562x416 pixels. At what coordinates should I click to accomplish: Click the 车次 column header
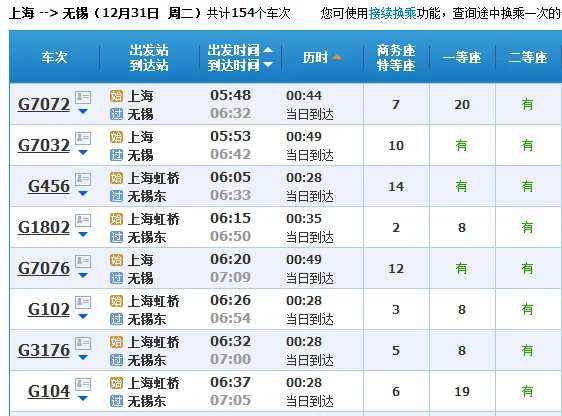pos(54,57)
